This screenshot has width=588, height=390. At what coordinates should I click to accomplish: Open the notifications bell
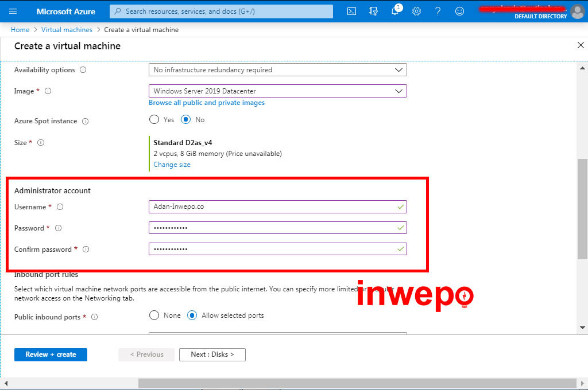click(x=395, y=10)
